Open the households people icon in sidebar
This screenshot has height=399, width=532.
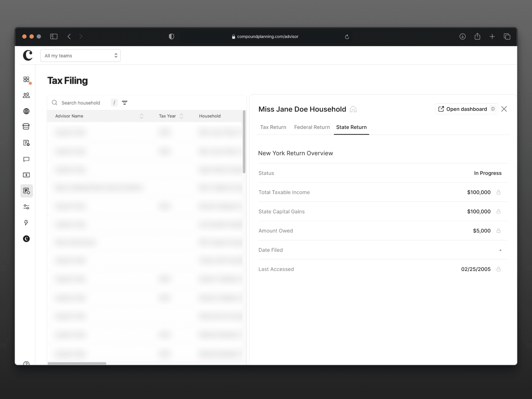(x=26, y=95)
